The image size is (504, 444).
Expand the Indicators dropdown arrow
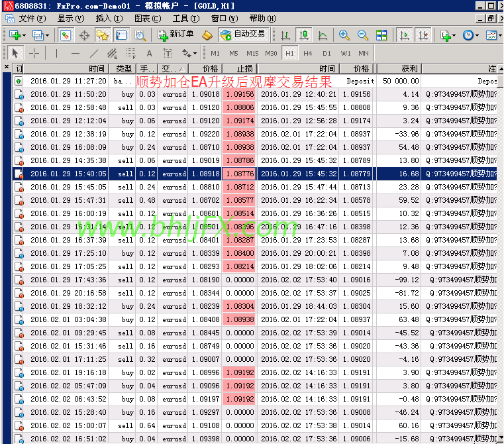[x=454, y=35]
